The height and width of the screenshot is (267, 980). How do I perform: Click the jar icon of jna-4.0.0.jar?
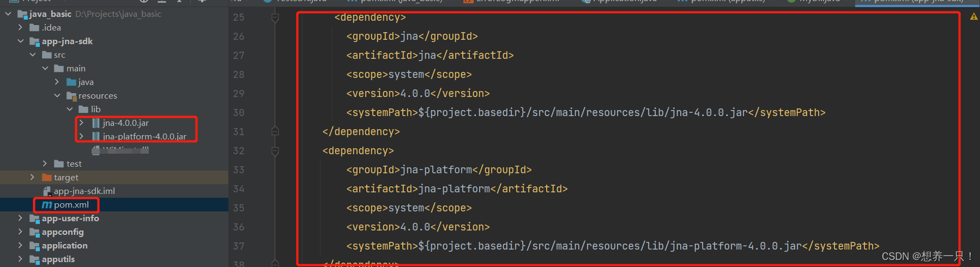(x=96, y=123)
